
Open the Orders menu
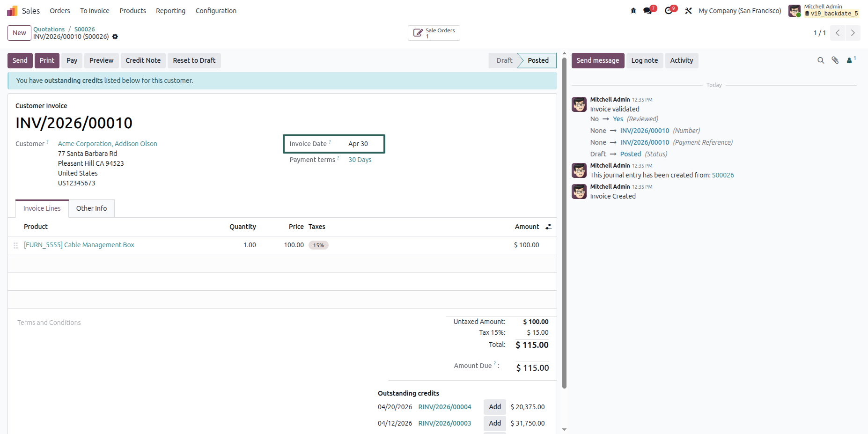pyautogui.click(x=60, y=11)
